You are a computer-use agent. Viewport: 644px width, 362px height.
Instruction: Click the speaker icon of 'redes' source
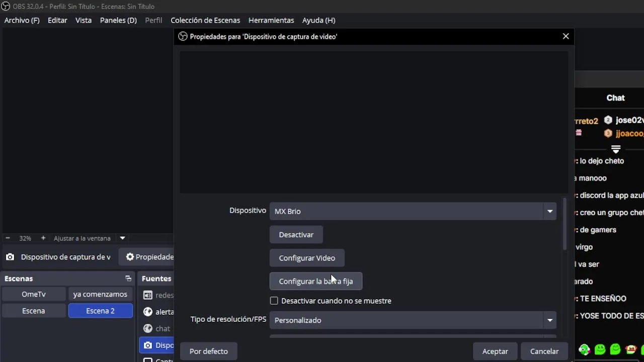click(x=147, y=295)
